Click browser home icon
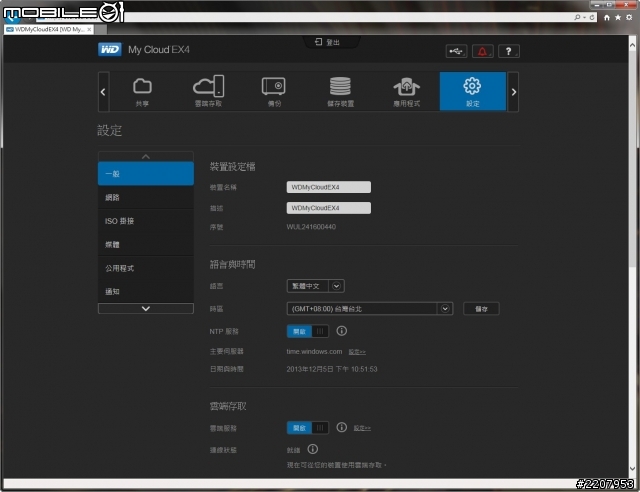Viewport: 640px width, 492px height. click(607, 18)
